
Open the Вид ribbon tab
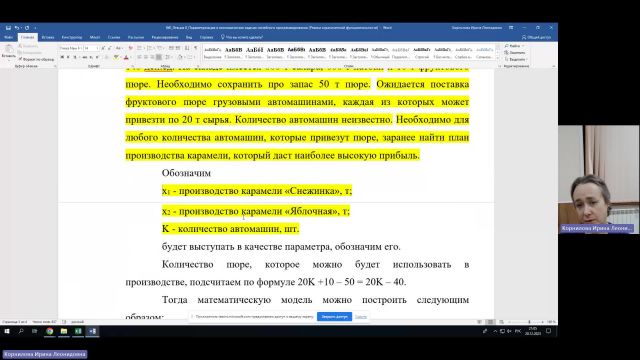[x=189, y=37]
